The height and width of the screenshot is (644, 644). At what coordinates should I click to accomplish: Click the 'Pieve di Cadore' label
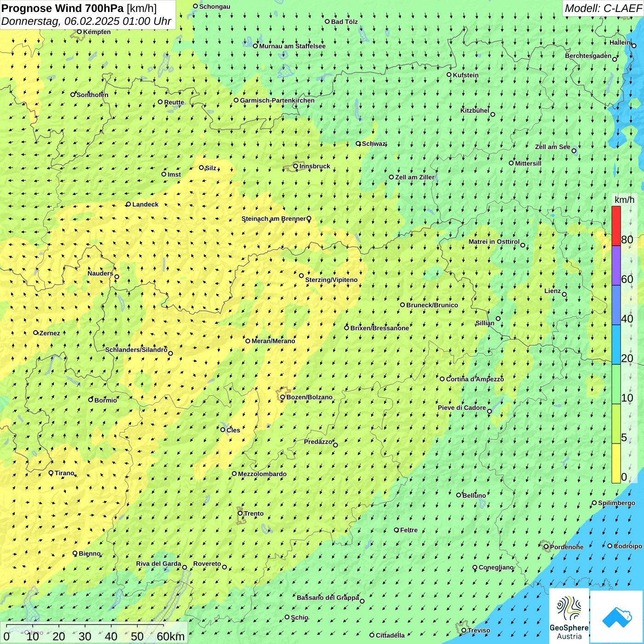click(462, 408)
